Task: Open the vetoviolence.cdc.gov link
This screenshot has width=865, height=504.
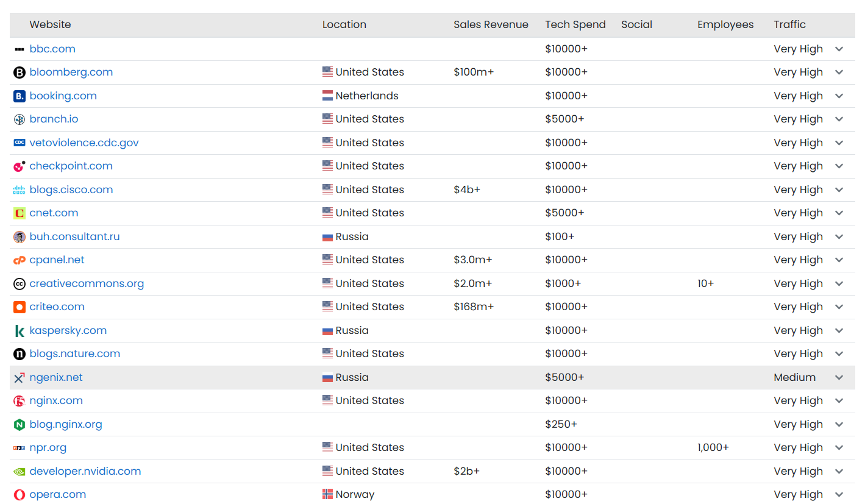Action: [x=84, y=143]
